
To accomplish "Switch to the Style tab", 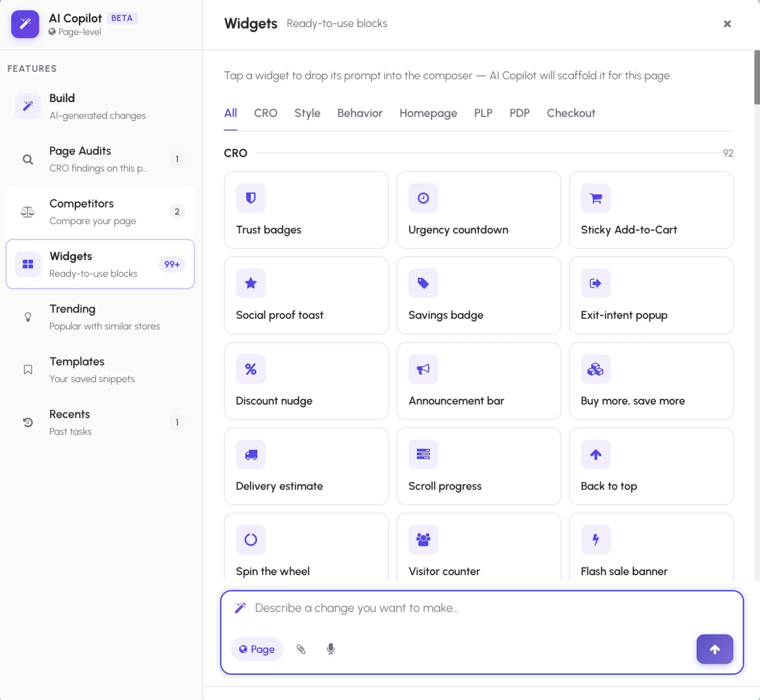I will click(307, 113).
